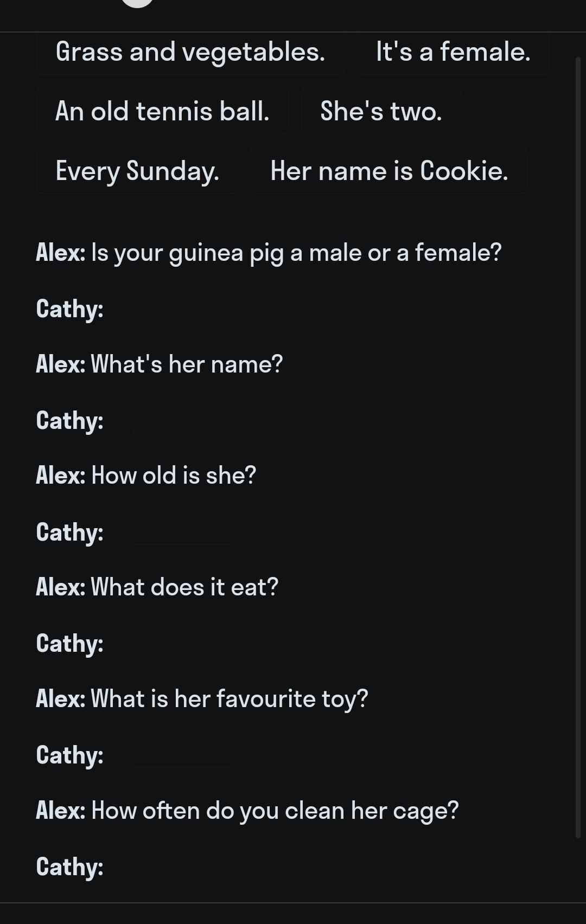Click Alex's line 'How old is she?'

(146, 476)
